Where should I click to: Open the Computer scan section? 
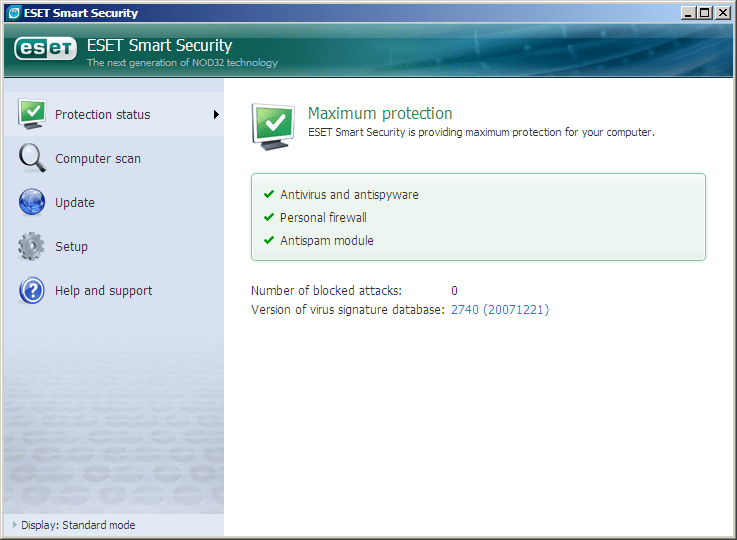98,159
